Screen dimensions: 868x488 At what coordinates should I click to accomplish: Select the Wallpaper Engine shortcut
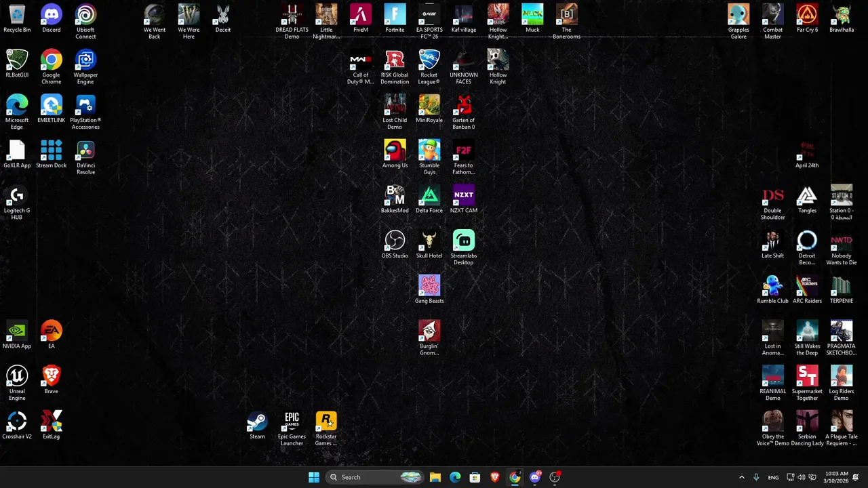pos(85,67)
